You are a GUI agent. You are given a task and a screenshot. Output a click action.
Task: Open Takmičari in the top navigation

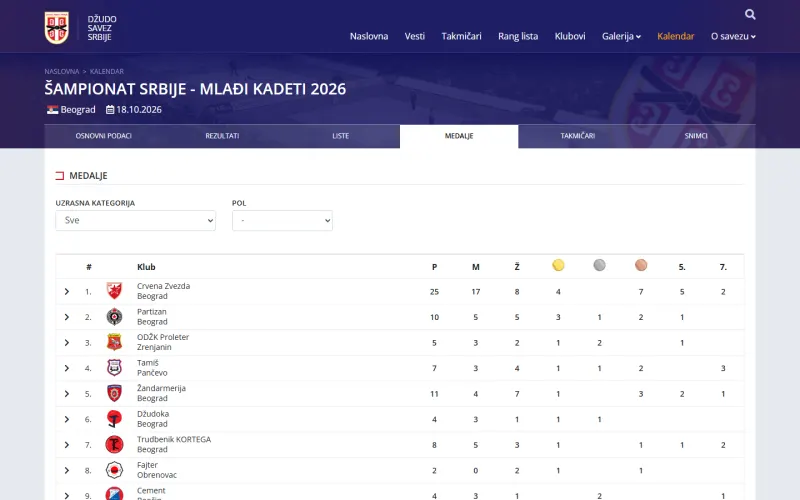461,36
